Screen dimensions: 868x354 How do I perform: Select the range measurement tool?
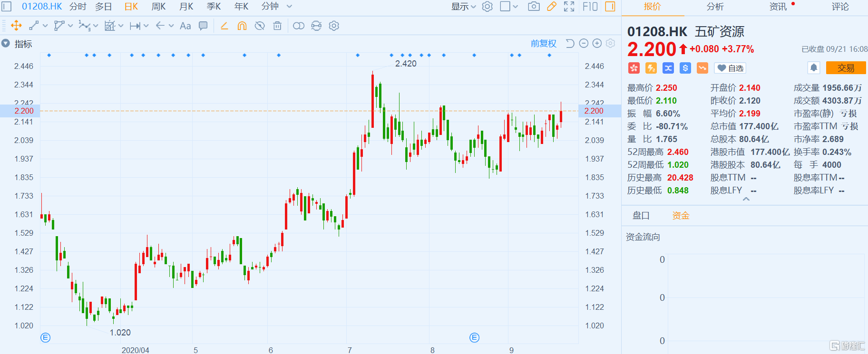tap(135, 26)
